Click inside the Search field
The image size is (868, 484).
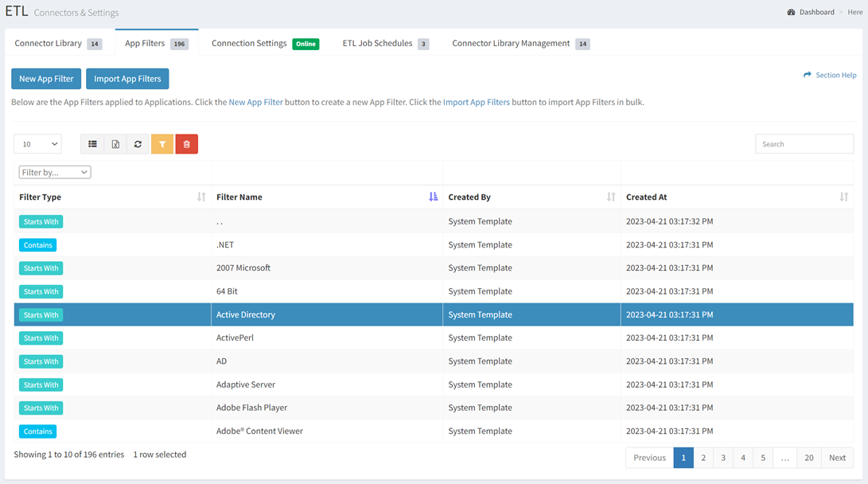pos(804,143)
